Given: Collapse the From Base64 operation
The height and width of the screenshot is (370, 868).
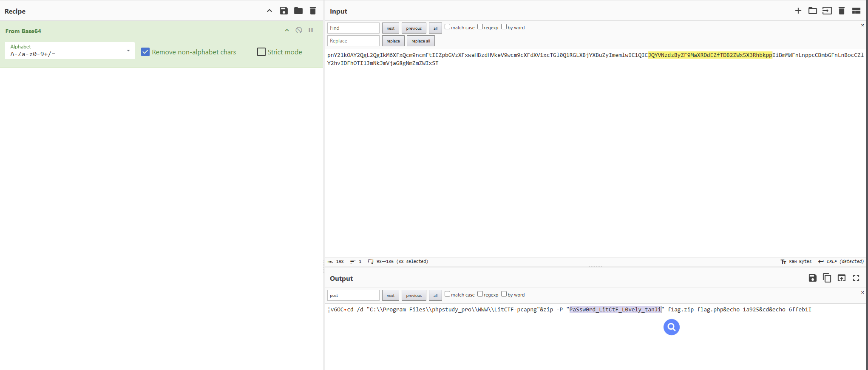Looking at the screenshot, I should [x=287, y=30].
